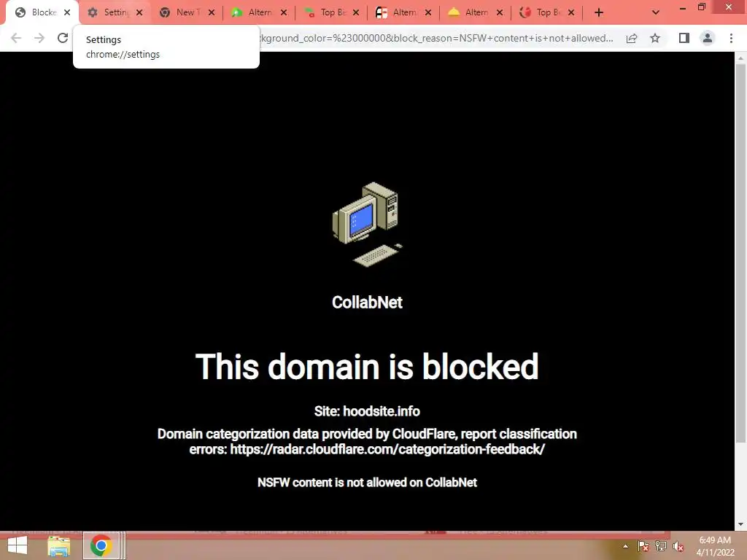
Task: Click the Chrome taskbar icon
Action: point(101,545)
